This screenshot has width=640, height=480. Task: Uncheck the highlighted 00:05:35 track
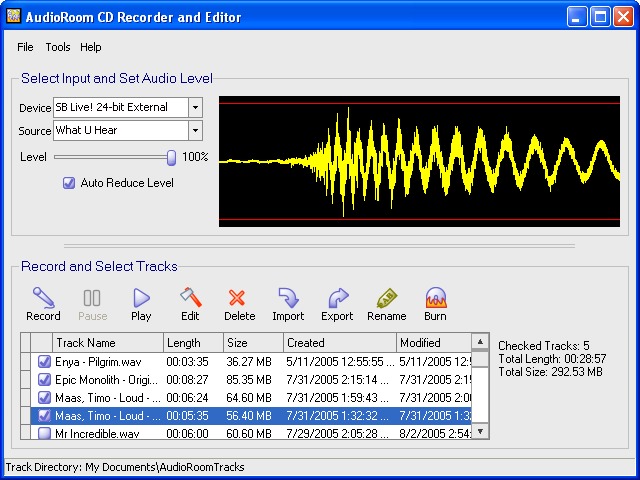(44, 416)
